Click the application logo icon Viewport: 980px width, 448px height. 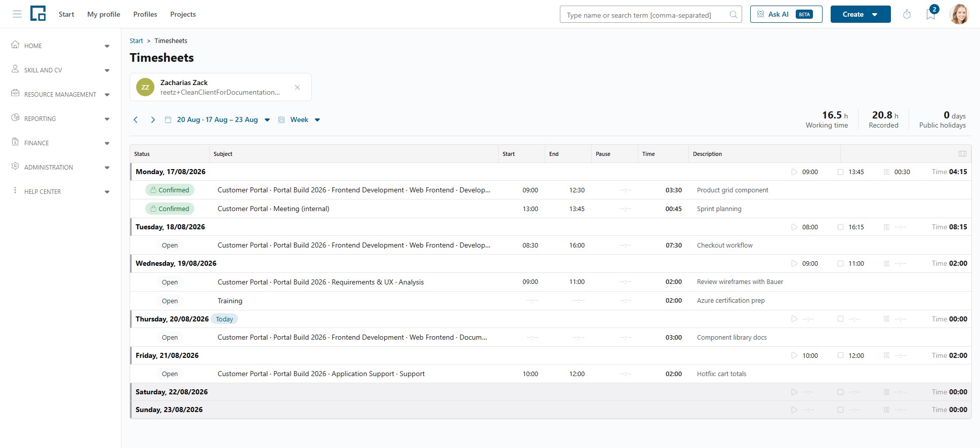point(38,14)
